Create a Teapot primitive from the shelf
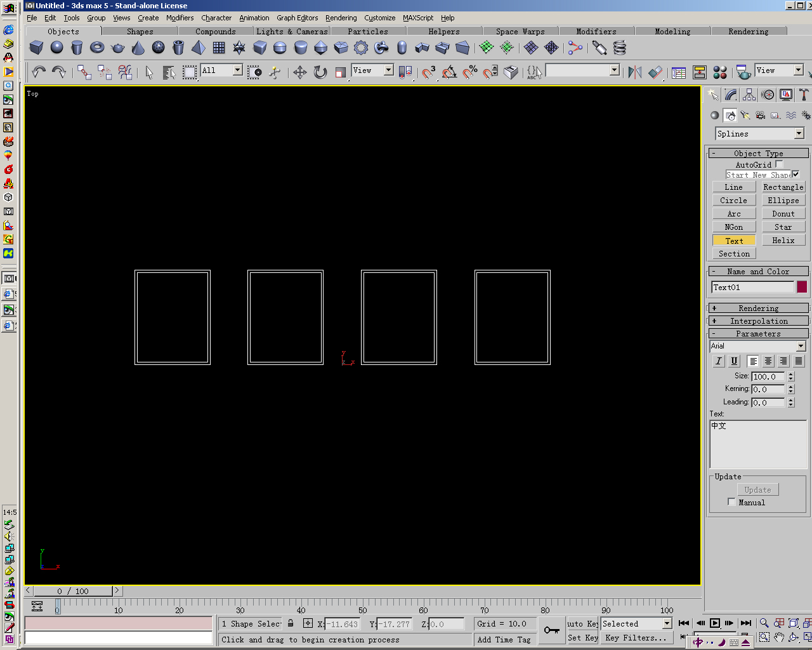The width and height of the screenshot is (812, 650). [117, 48]
